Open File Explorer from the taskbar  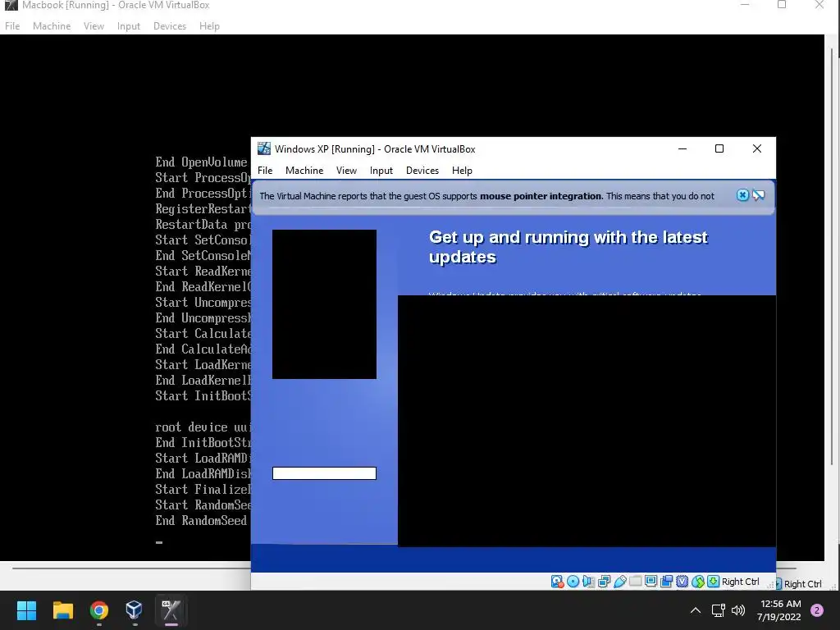[62, 610]
